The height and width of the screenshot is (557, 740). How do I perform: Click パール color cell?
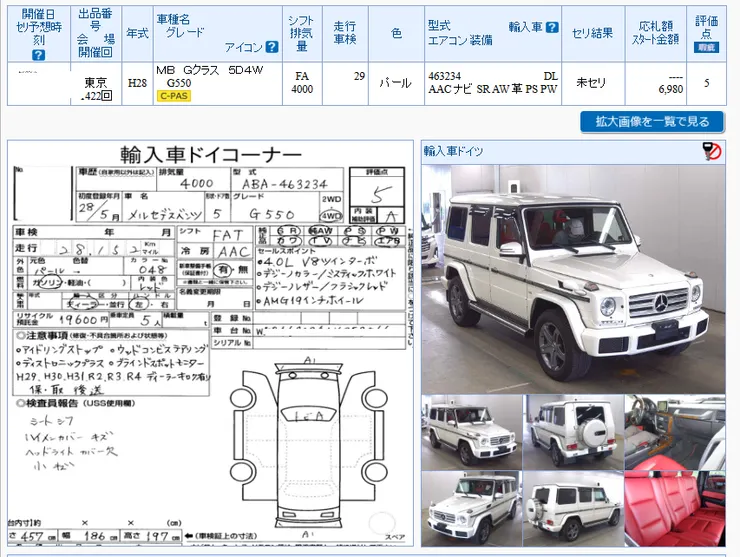(x=396, y=84)
